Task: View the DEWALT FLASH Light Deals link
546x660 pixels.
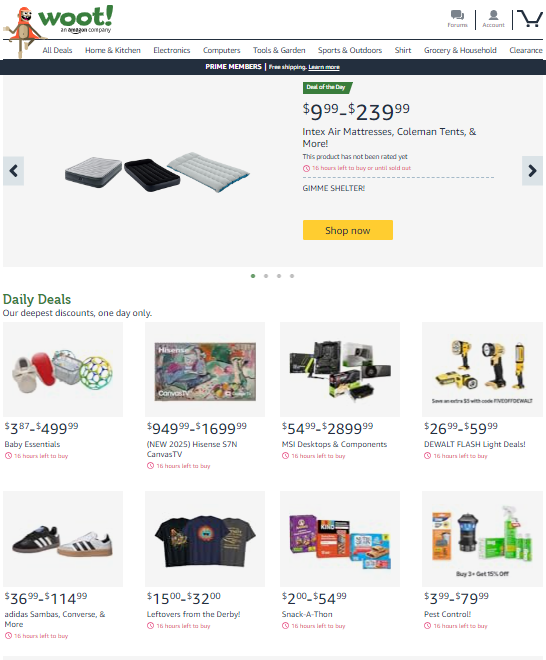Action: point(475,444)
